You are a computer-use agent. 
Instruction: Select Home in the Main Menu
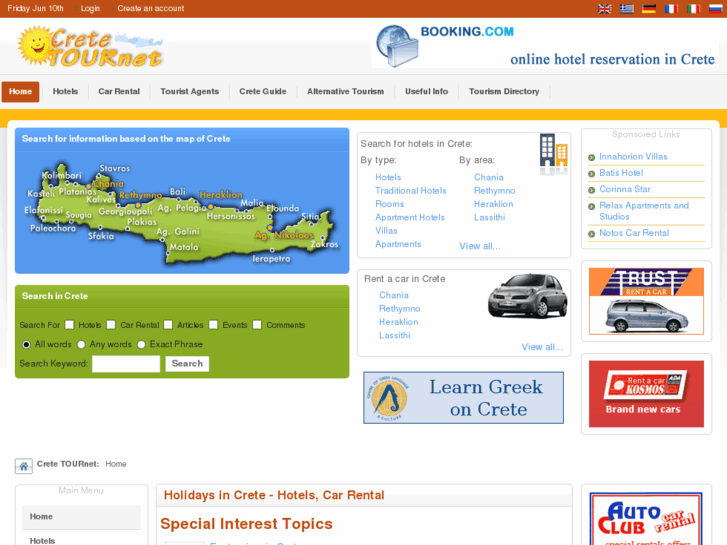82,517
